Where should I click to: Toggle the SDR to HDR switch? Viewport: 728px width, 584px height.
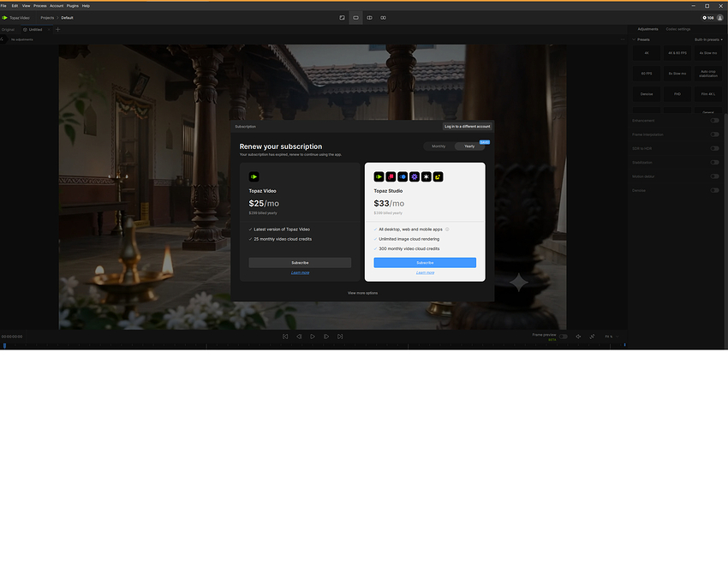714,148
